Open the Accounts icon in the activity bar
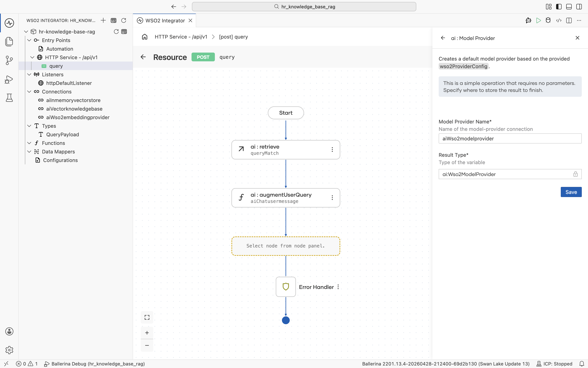 point(9,331)
